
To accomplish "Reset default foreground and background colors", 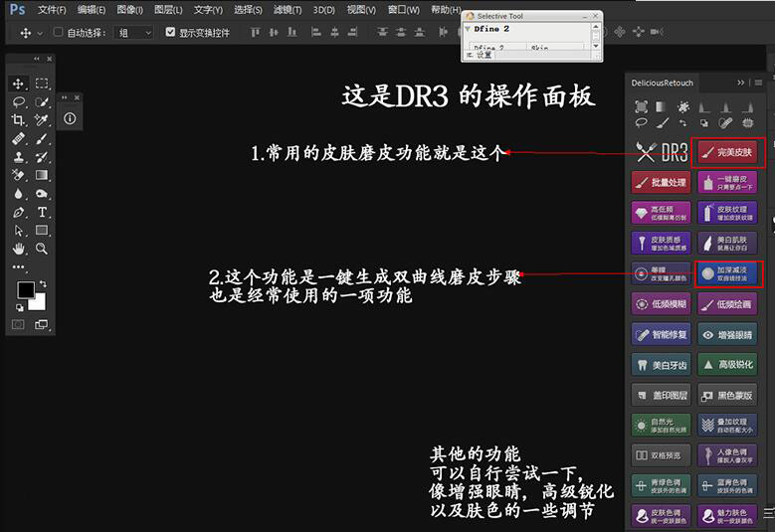I will pyautogui.click(x=19, y=307).
